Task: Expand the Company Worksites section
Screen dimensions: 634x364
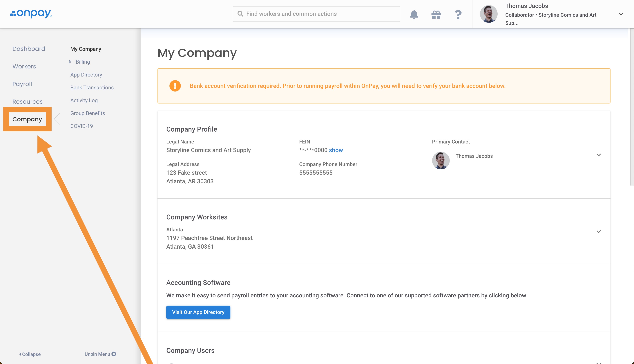Action: click(x=599, y=232)
